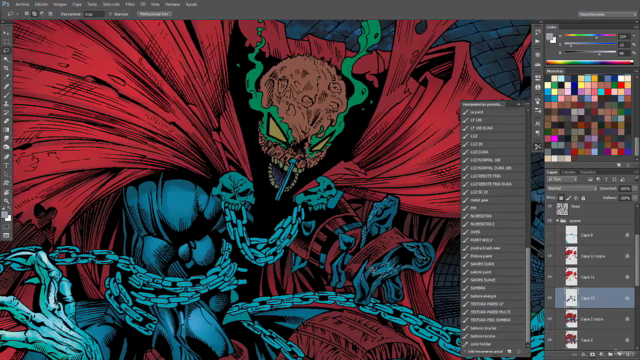Screen dimensions: 640x360
Task: Select metal gear tool preset
Action: pyautogui.click(x=493, y=200)
